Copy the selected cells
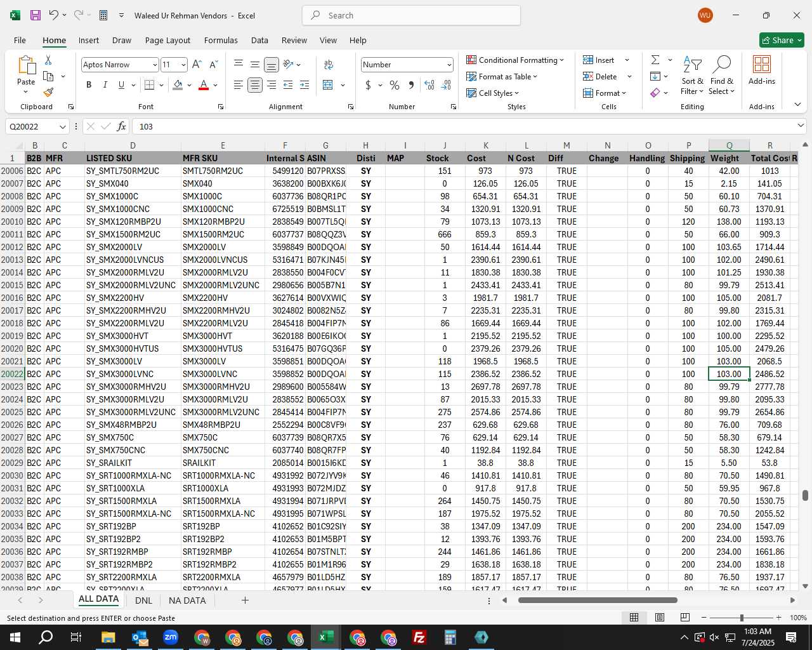Image resolution: width=812 pixels, height=650 pixels. pyautogui.click(x=48, y=76)
